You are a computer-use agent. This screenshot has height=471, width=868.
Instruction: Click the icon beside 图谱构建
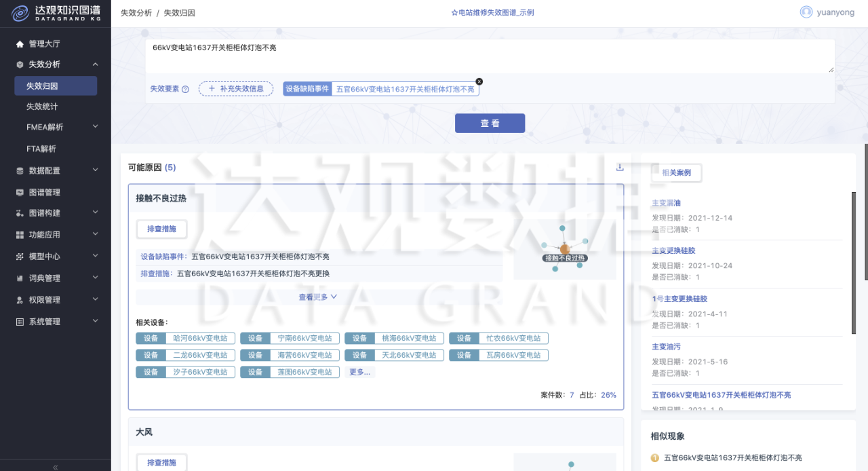point(20,213)
